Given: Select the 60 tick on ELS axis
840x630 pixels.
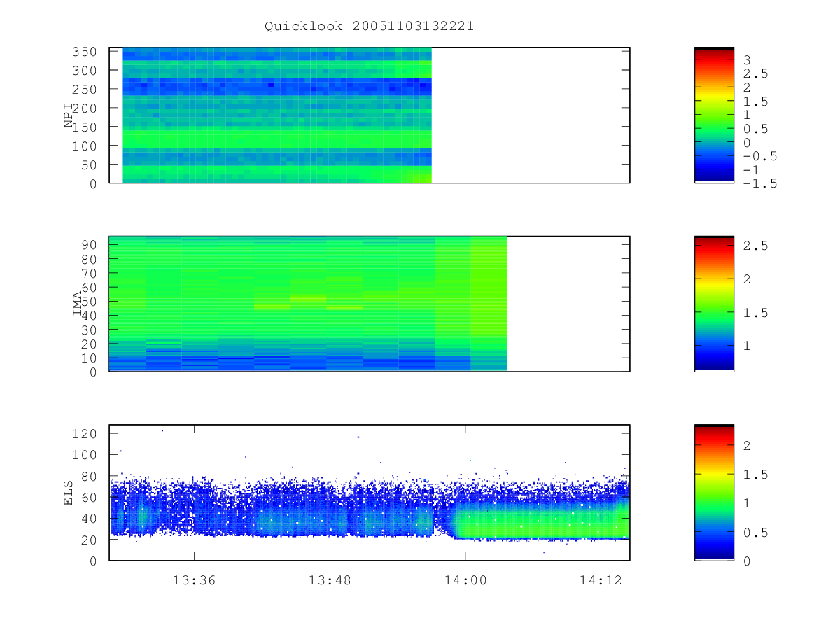Looking at the screenshot, I should tap(90, 498).
